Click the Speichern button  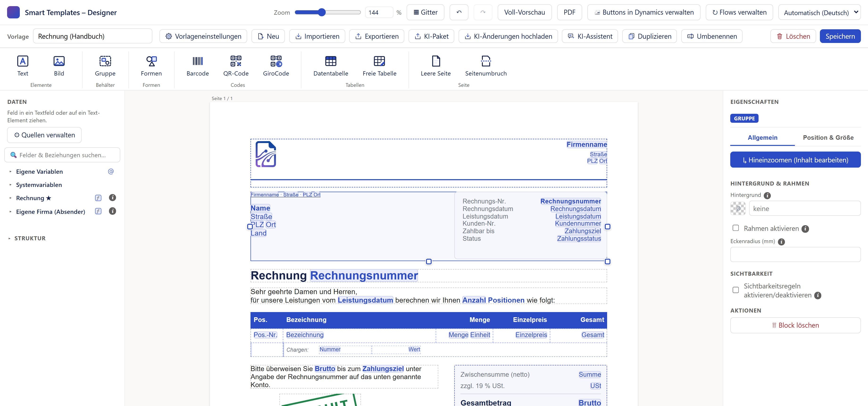[x=840, y=36]
